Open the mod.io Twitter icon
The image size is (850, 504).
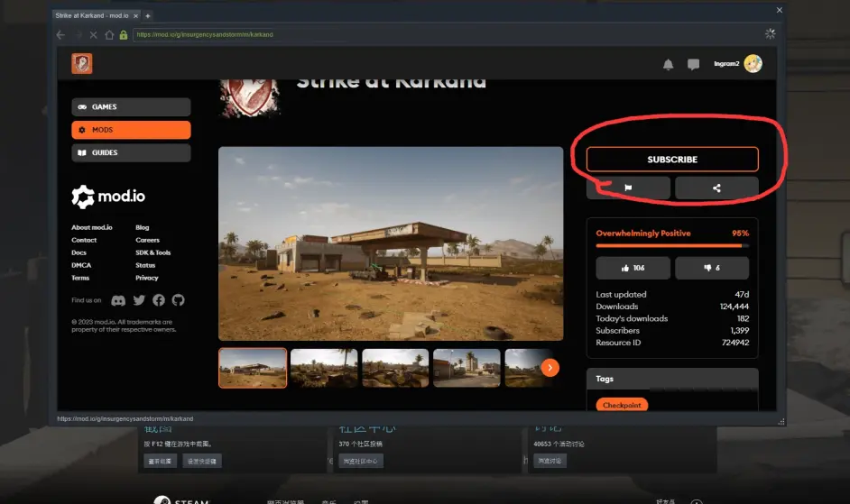139,300
